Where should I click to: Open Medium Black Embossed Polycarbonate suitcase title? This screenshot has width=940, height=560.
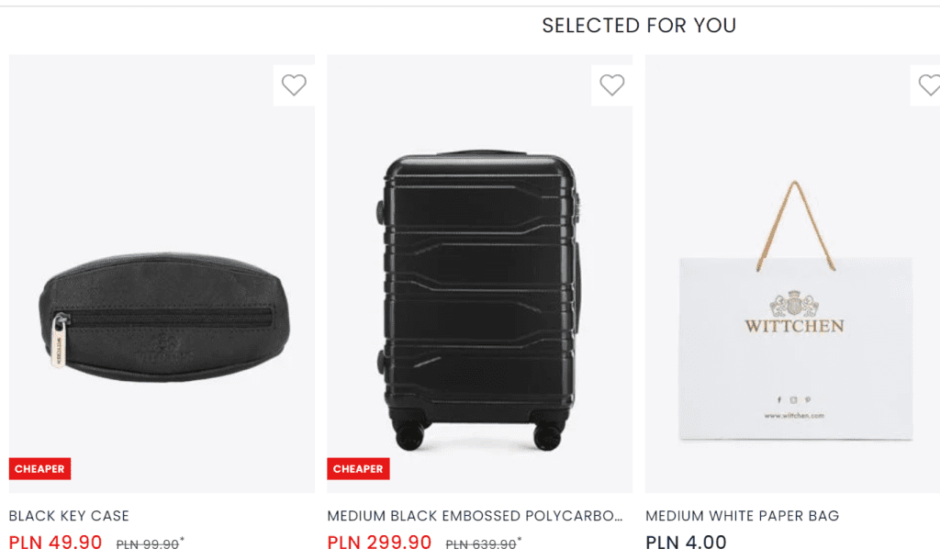(475, 516)
